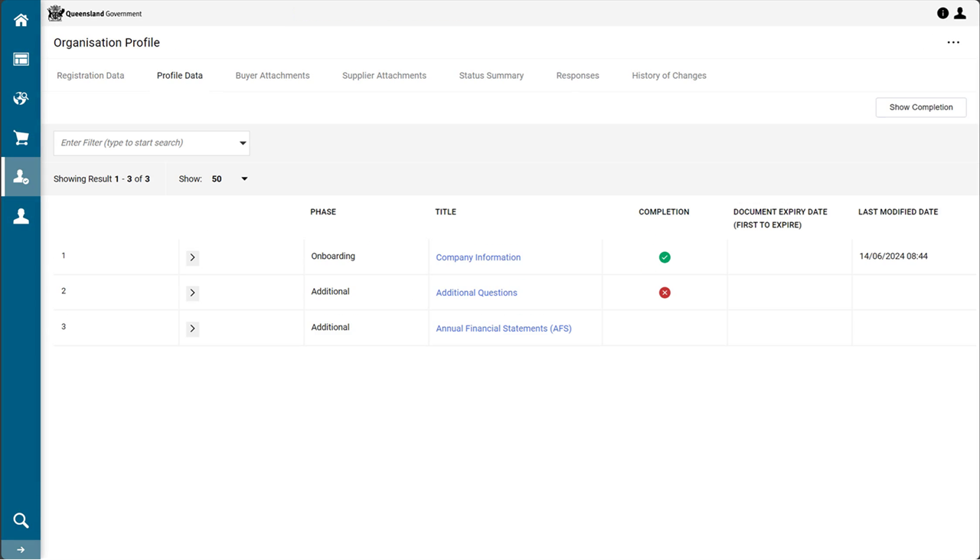Open search using the magnifier icon
Viewport: 980px width, 560px height.
tap(20, 519)
